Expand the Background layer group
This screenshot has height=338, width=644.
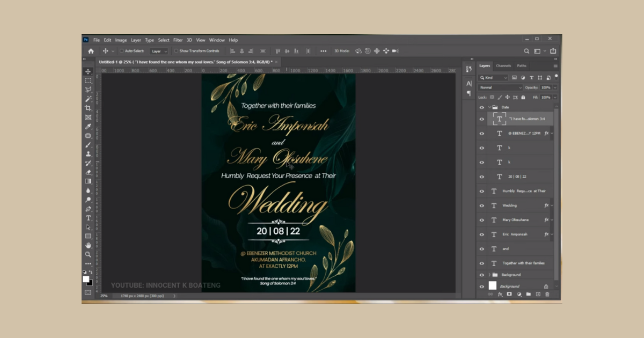(x=489, y=275)
